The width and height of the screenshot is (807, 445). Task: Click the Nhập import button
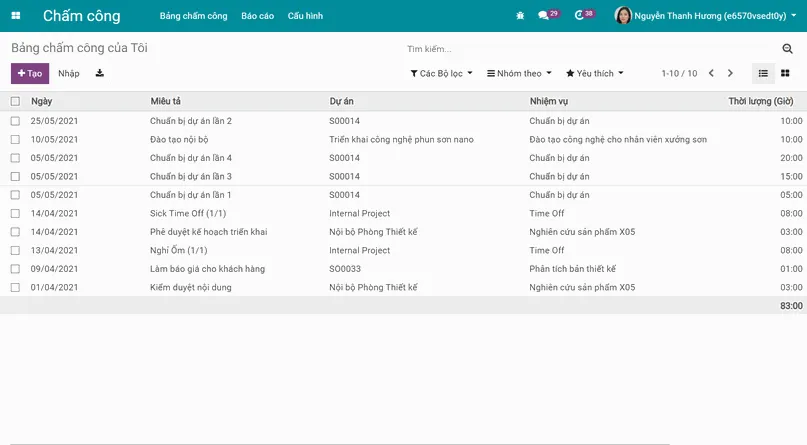(x=68, y=73)
